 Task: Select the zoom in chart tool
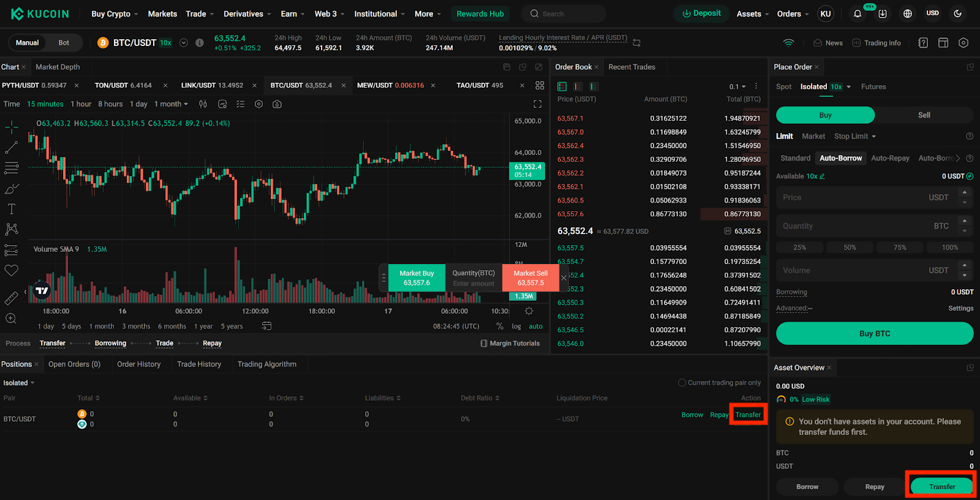point(12,319)
